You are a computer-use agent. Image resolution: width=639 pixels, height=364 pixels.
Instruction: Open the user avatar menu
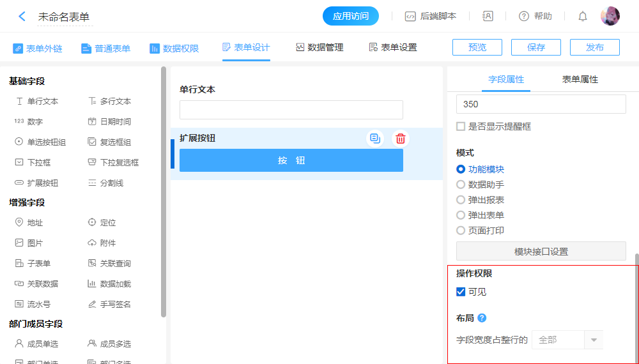pyautogui.click(x=610, y=16)
